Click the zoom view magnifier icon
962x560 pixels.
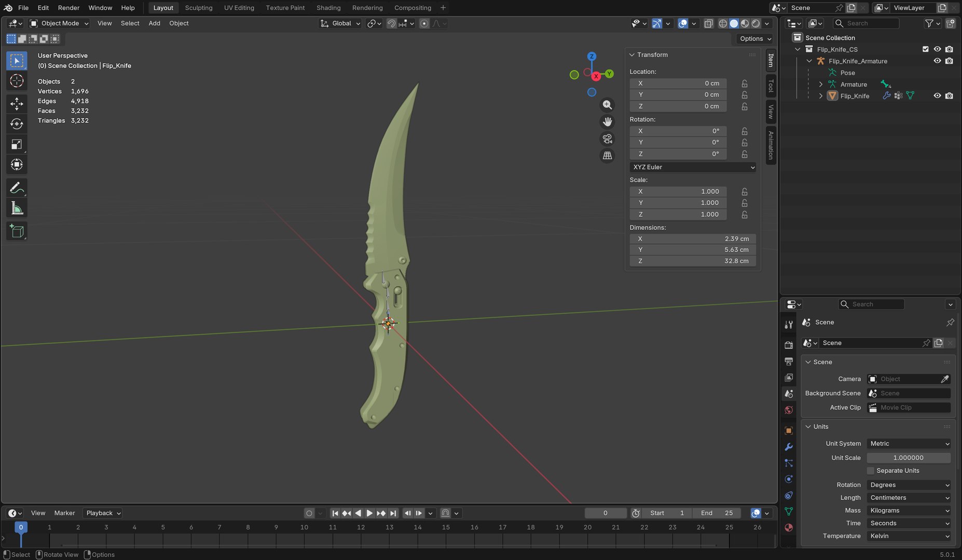tap(607, 105)
